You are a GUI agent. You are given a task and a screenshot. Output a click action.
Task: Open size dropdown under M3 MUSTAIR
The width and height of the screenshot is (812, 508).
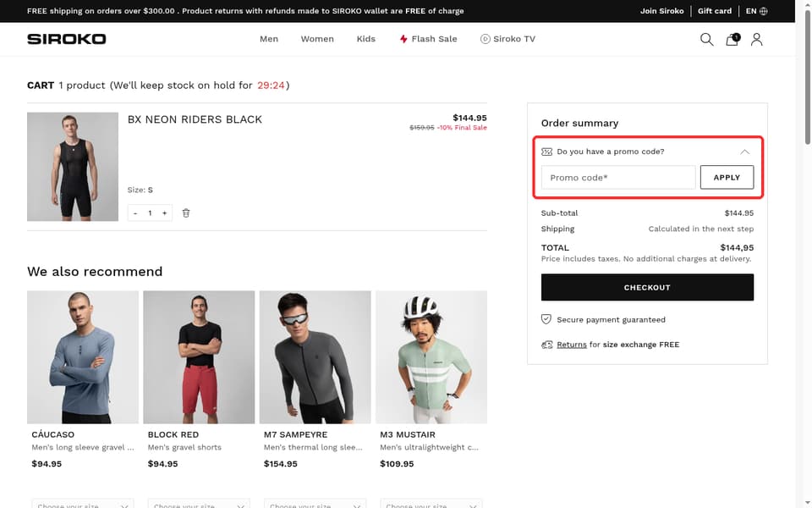click(x=431, y=504)
